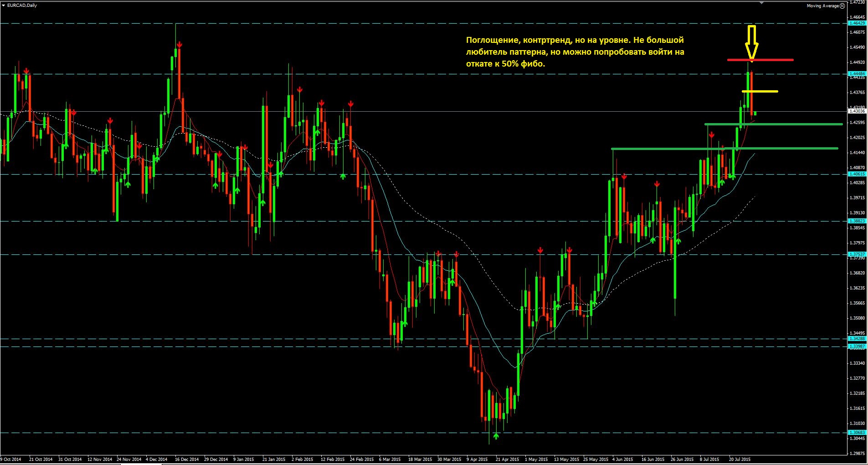This screenshot has height=465, width=868.
Task: Click the 29 Dec 2014 date label
Action: point(216,460)
